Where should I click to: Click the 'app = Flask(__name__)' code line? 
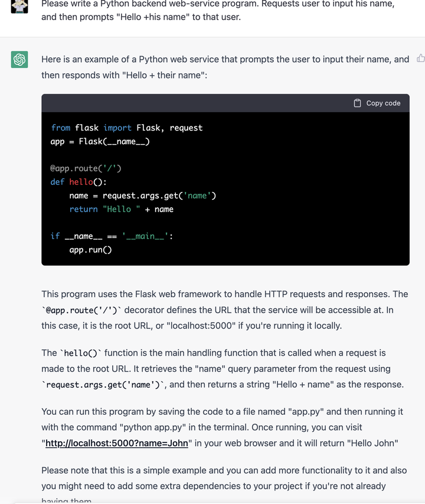click(100, 142)
